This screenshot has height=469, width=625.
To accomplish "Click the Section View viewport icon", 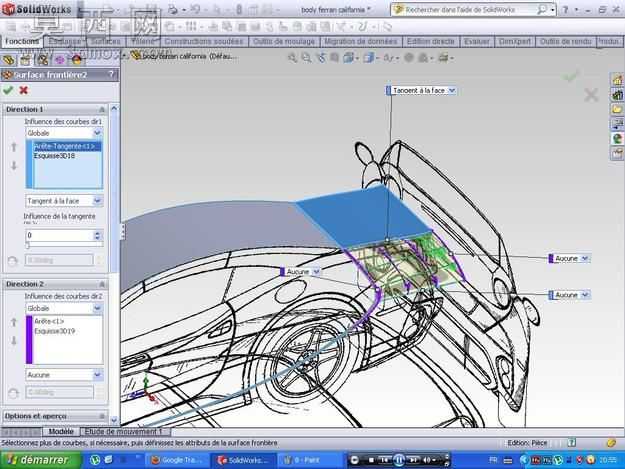I will pos(335,58).
